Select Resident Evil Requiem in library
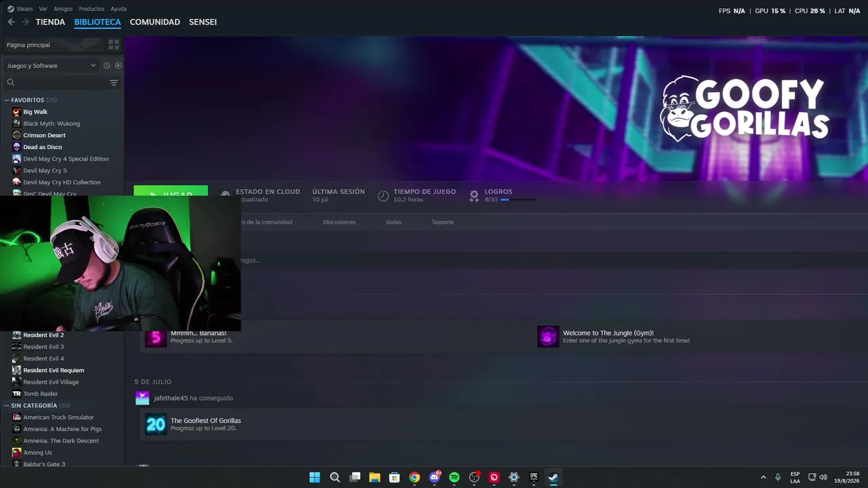 click(x=54, y=371)
